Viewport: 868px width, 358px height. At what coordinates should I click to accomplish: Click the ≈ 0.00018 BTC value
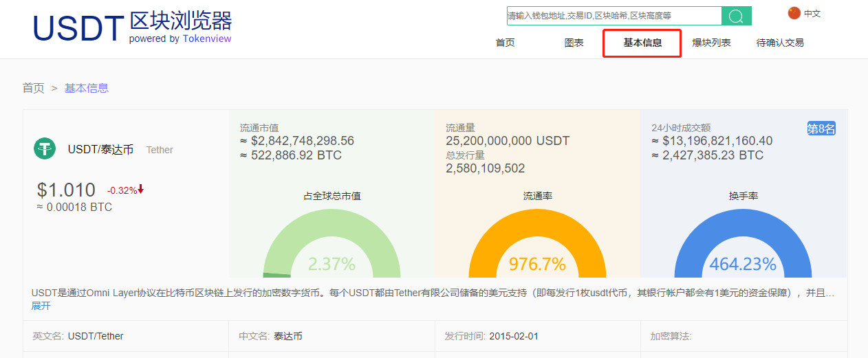pos(74,207)
